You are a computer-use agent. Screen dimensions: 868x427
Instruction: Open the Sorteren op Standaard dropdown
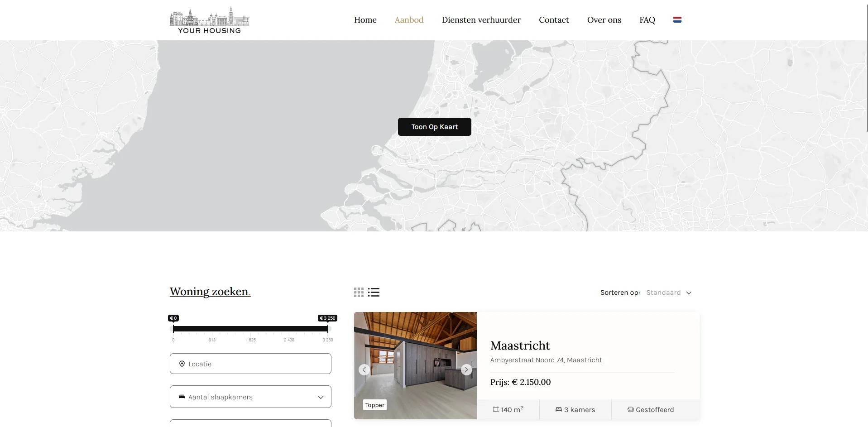point(669,293)
